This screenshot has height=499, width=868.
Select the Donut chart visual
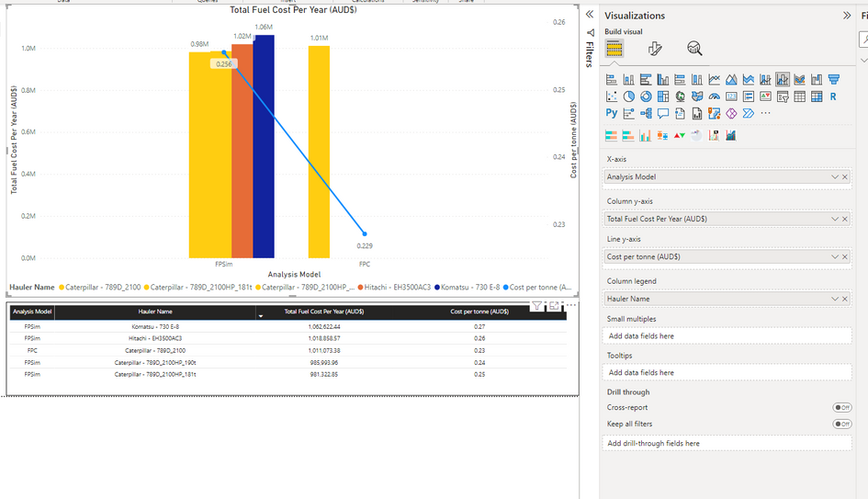coord(646,96)
